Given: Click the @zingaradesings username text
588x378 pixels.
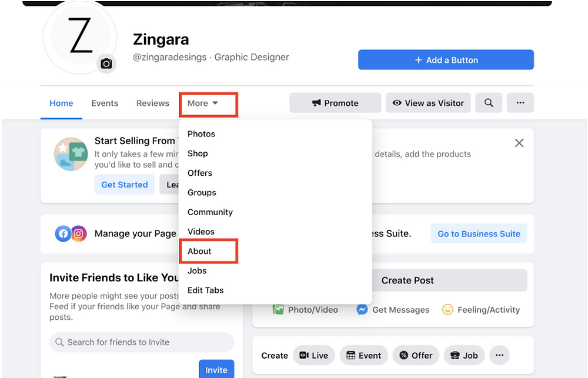Looking at the screenshot, I should tap(170, 57).
